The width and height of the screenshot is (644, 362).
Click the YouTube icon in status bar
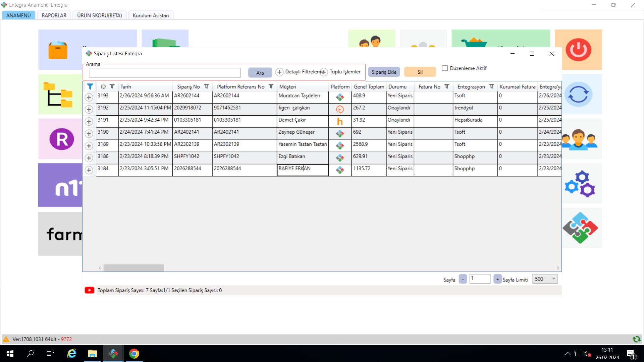(x=89, y=290)
